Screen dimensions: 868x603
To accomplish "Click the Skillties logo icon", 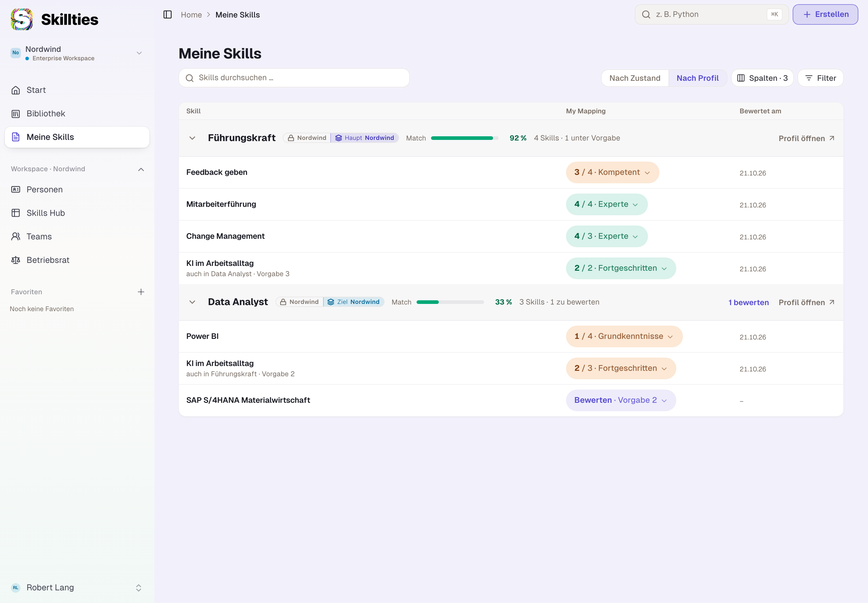I will pyautogui.click(x=21, y=19).
